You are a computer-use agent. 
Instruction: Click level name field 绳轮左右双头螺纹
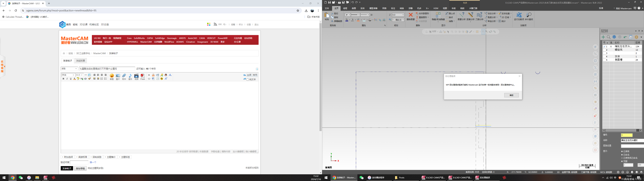(632, 140)
